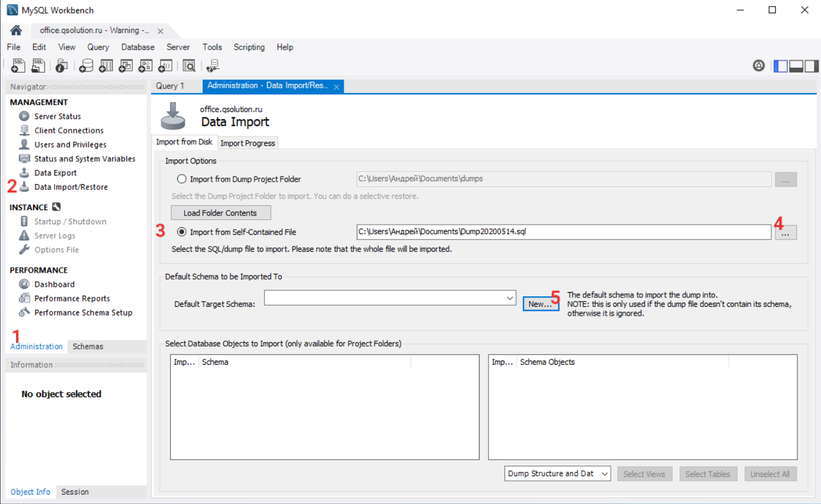Reconnect to DBMS toolbar icon
The image size is (821, 504).
point(213,66)
